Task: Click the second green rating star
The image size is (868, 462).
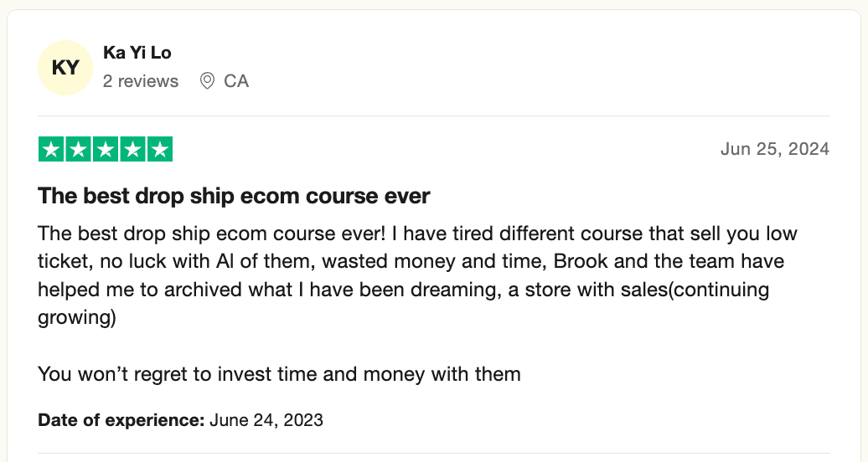Action: [79, 150]
